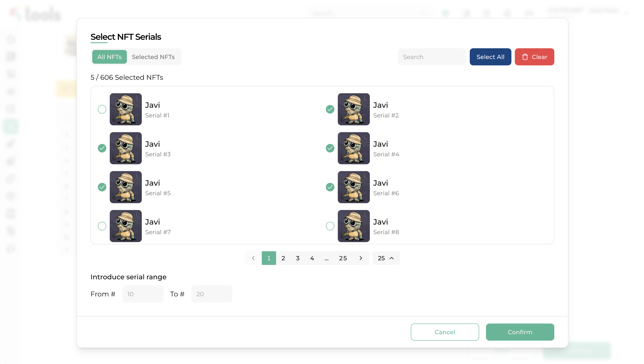Screen dimensions: 644x364
Task: Check the circle next to Serial #8
Action: click(x=330, y=226)
